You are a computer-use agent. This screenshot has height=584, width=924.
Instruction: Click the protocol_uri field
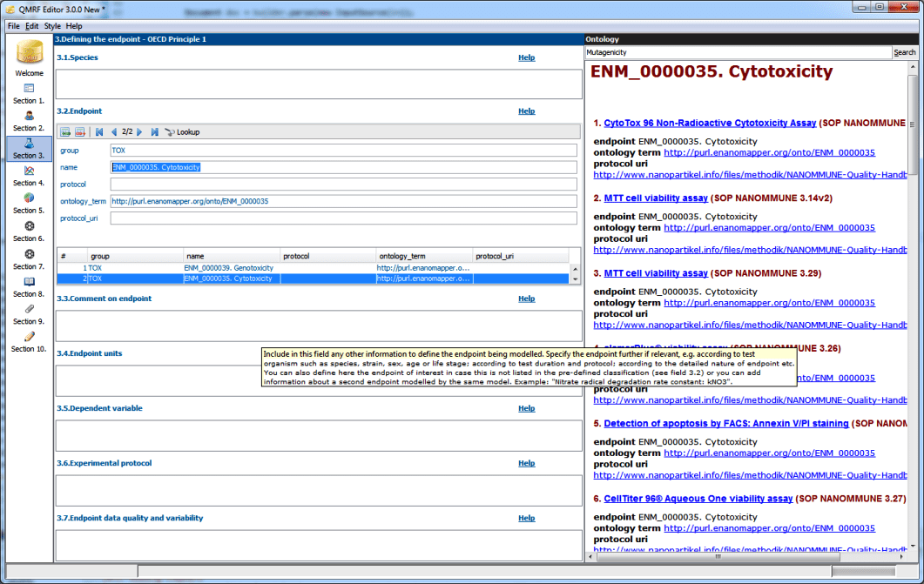click(343, 218)
